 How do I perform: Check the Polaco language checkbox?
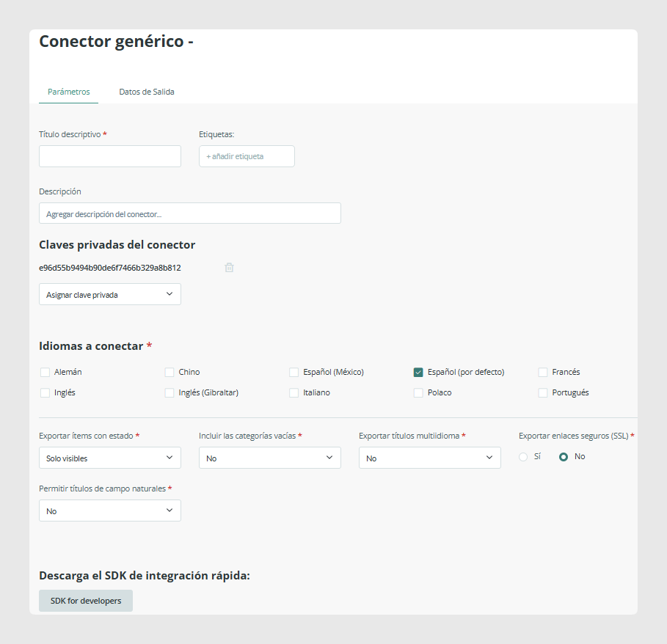point(418,392)
